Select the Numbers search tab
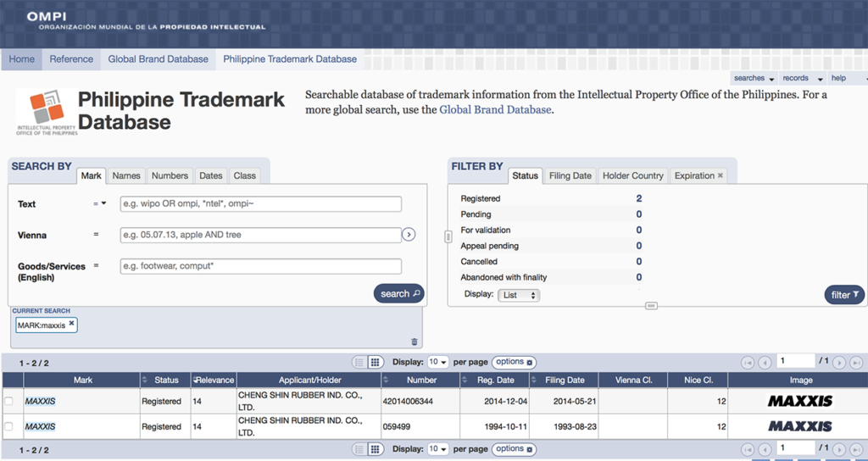 point(170,175)
